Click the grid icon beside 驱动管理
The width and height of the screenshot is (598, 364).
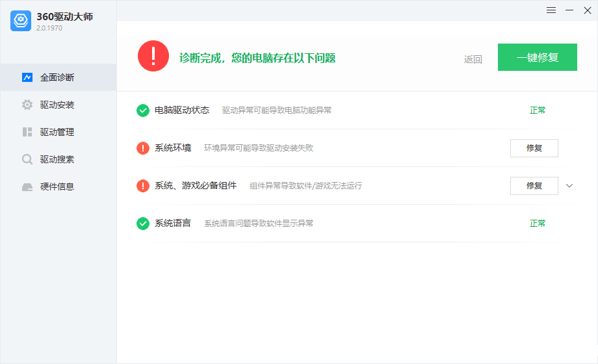tap(27, 132)
